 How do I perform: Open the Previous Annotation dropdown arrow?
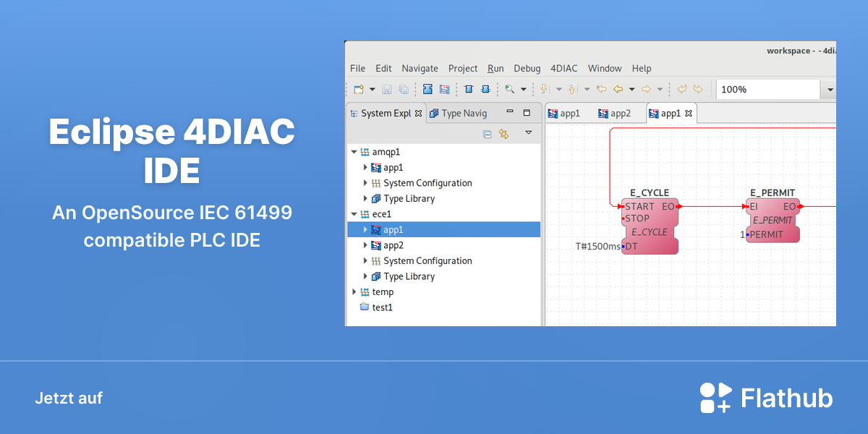pyautogui.click(x=587, y=90)
